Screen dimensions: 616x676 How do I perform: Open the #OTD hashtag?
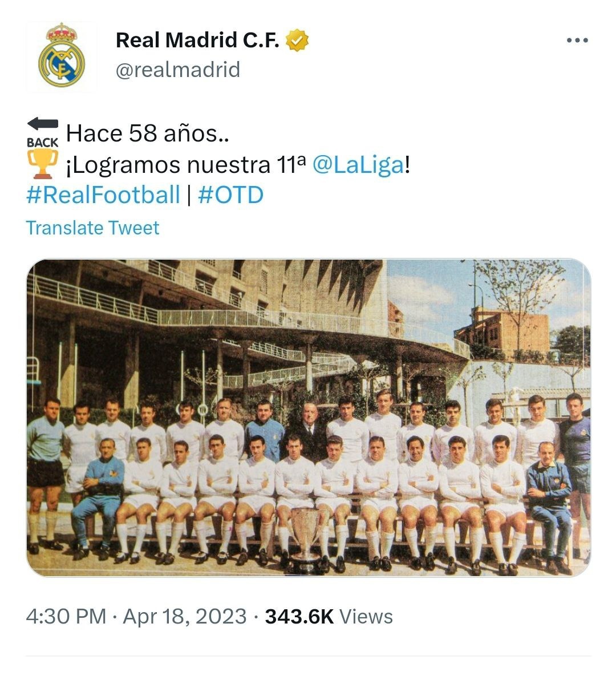[230, 195]
